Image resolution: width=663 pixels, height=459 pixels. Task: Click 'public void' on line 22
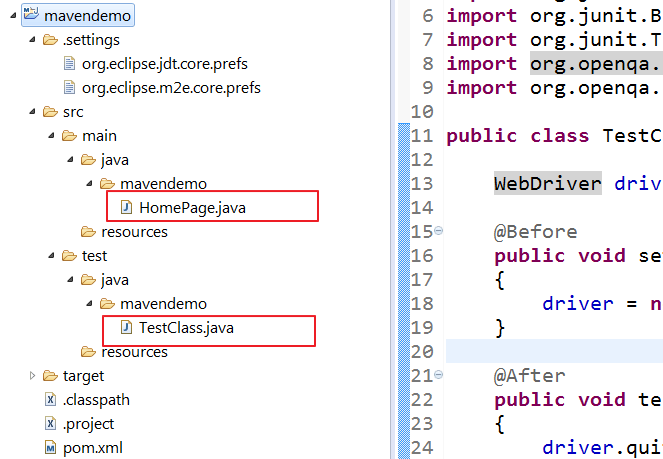(x=560, y=400)
